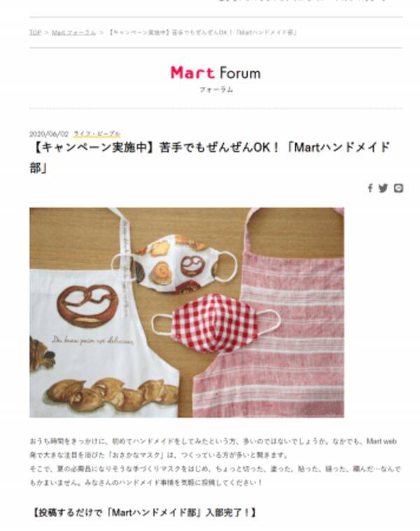420x531 pixels.
Task: Click the article title Martハンドメイド部
Action: 210,158
